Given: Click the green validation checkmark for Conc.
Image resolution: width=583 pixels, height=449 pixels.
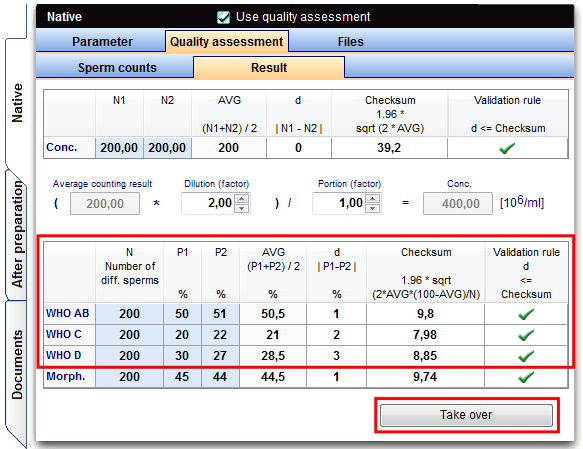Looking at the screenshot, I should [x=507, y=148].
